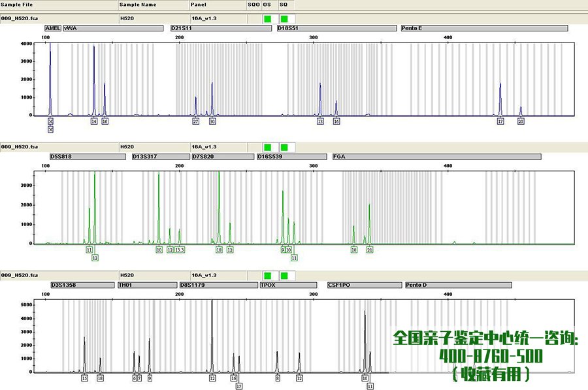588x390 pixels.
Task: Select the D13S317 locus marker bar
Action: click(x=161, y=156)
